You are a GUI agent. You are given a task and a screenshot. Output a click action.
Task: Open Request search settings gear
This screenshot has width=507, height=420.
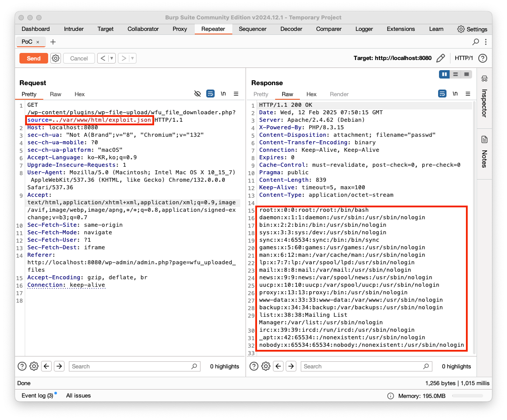[x=34, y=366]
